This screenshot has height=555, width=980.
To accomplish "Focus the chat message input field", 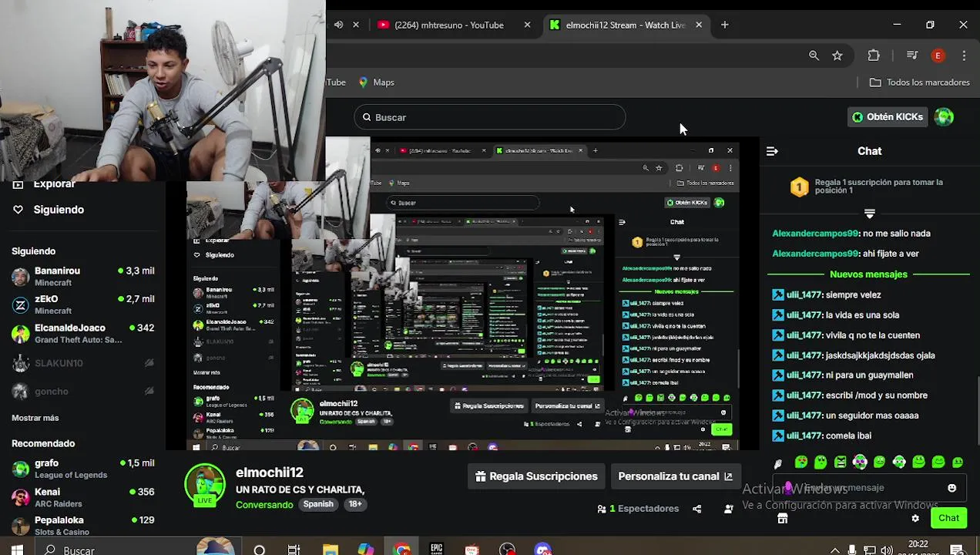I will click(869, 488).
